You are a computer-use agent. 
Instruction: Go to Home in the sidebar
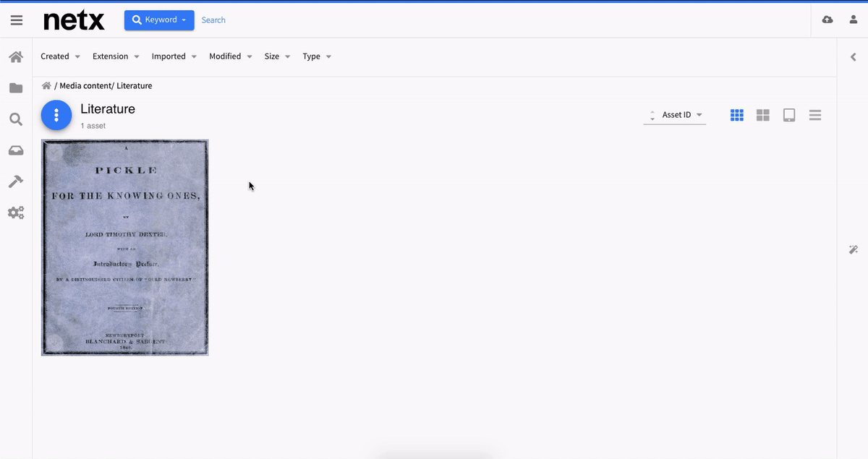[x=16, y=56]
